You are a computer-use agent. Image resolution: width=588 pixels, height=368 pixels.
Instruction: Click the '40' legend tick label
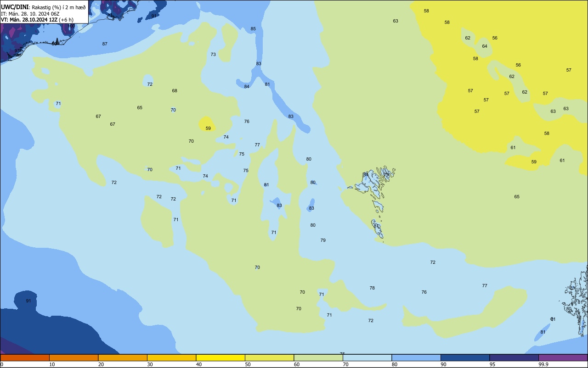199,364
